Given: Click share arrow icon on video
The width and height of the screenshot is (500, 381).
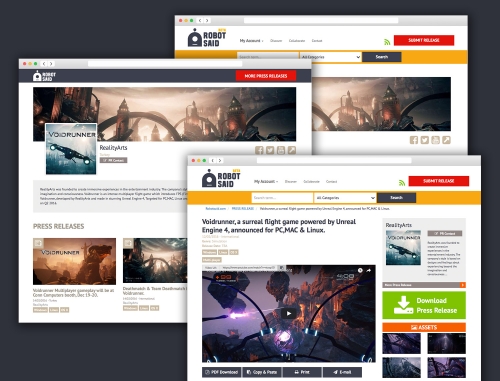Looking at the screenshot, I should tap(369, 270).
